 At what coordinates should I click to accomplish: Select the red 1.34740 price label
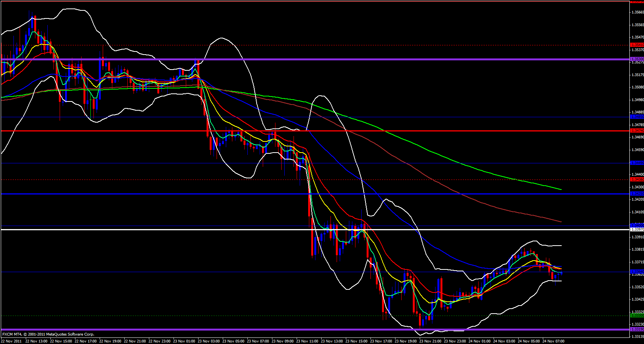pyautogui.click(x=637, y=131)
